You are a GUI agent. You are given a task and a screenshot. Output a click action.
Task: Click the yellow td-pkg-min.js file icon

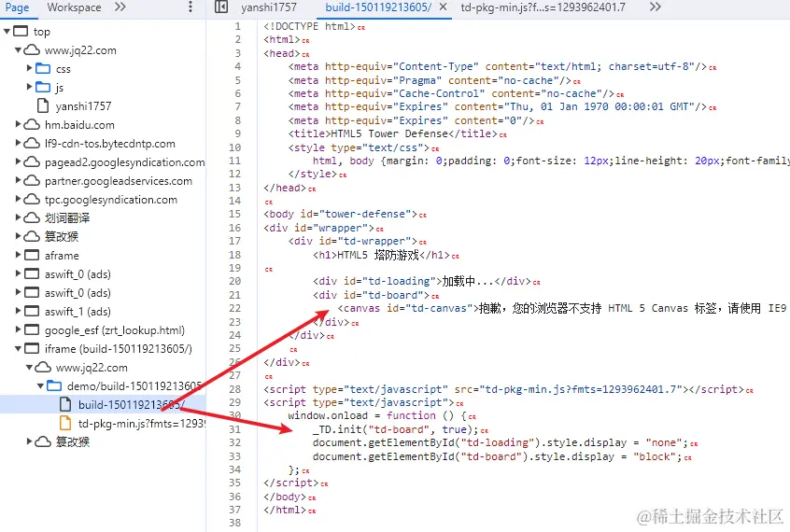65,423
